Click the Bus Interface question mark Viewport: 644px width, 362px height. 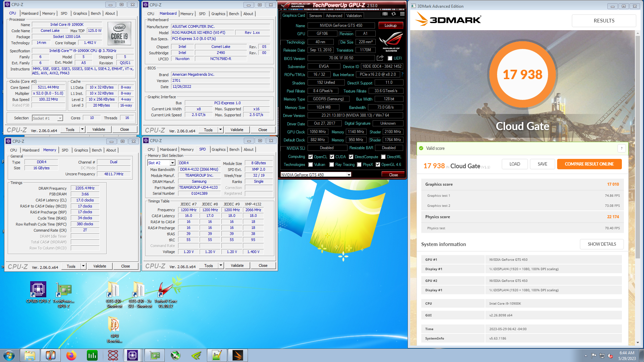coord(402,74)
